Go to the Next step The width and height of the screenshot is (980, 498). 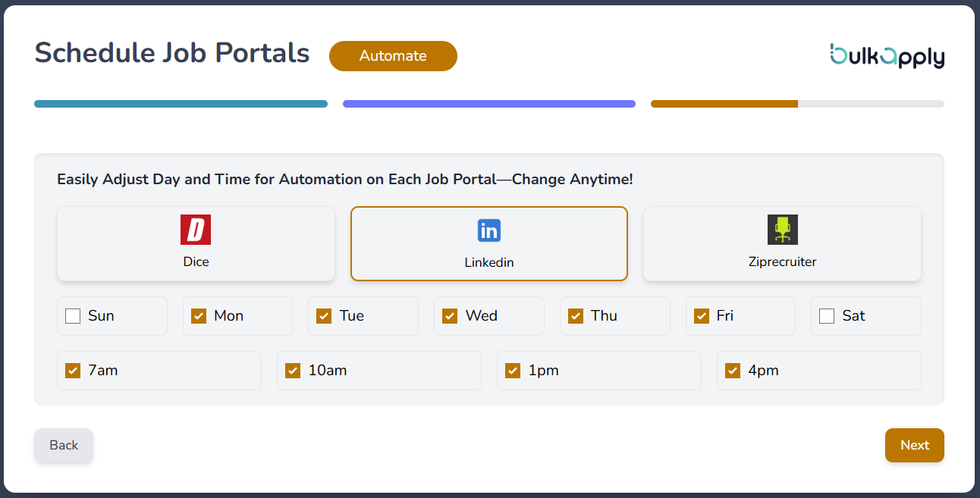pyautogui.click(x=914, y=445)
